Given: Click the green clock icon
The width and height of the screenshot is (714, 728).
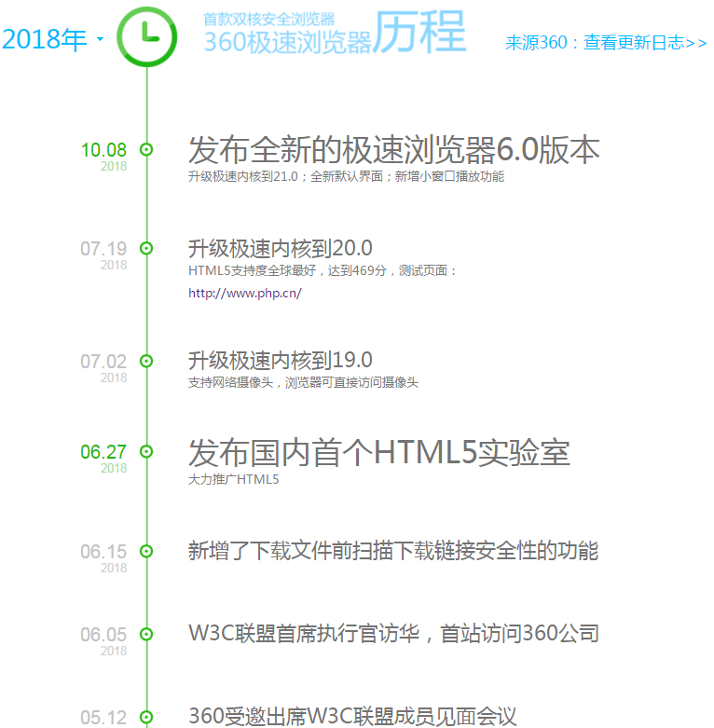Looking at the screenshot, I should click(x=146, y=36).
